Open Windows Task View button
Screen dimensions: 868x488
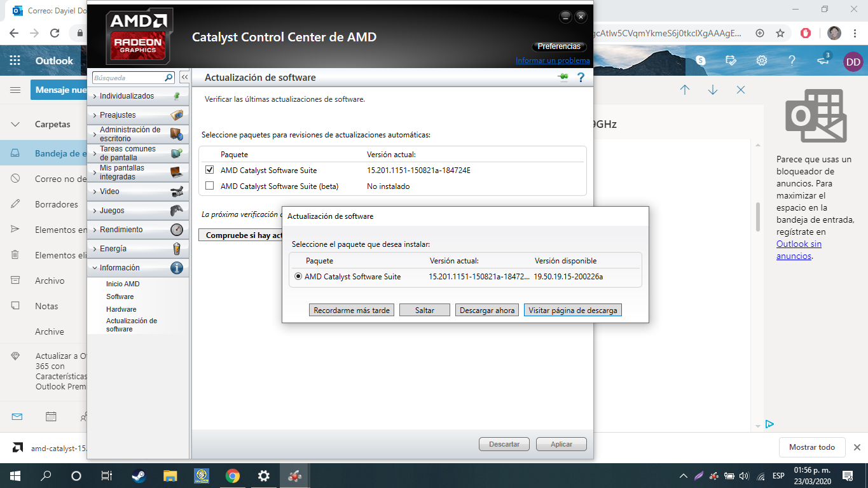107,475
